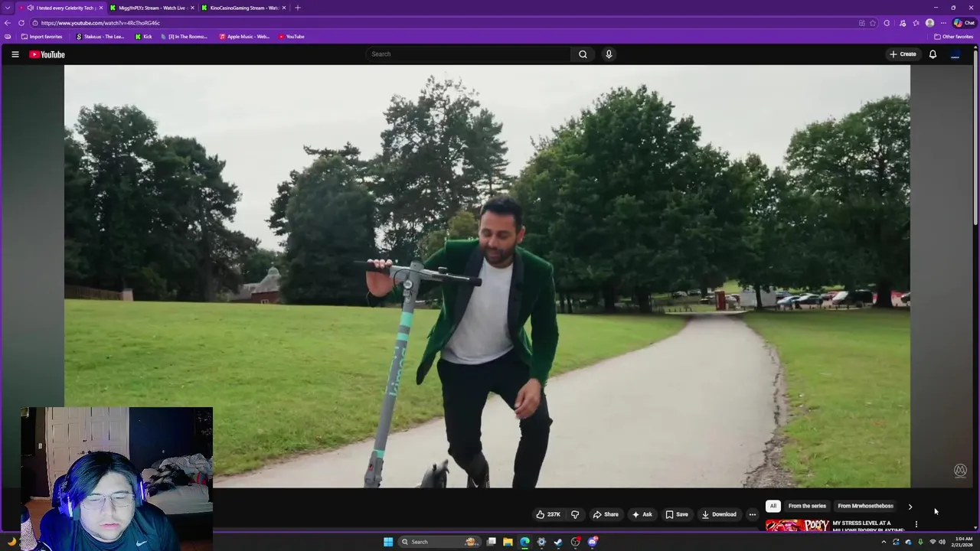
Task: Start voice search with the microphone
Action: click(609, 54)
